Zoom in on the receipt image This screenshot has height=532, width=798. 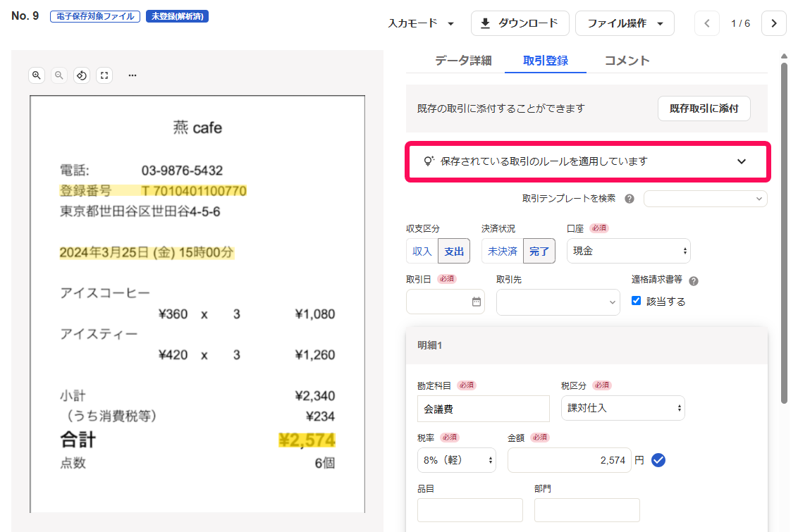click(37, 75)
